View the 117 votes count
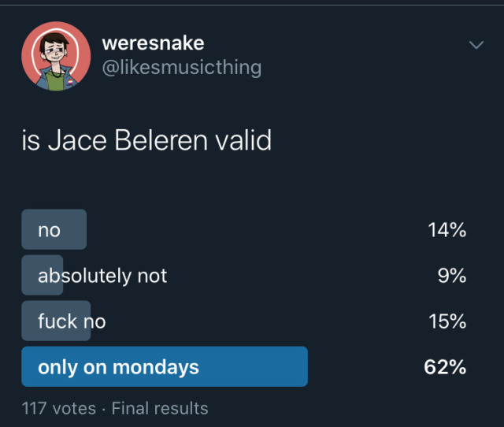 point(59,409)
